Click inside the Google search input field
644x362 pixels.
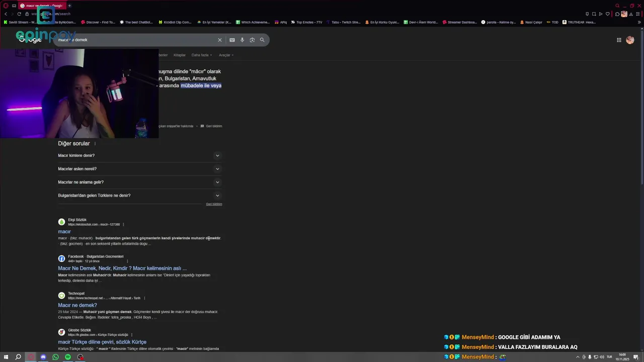point(136,40)
